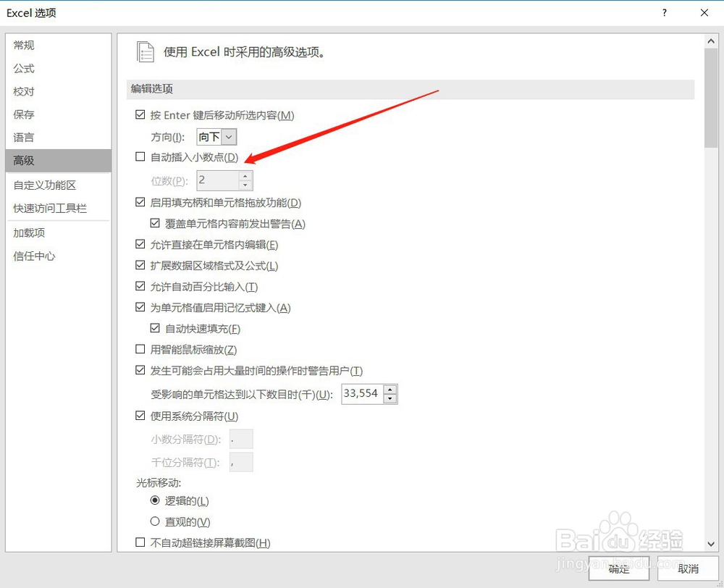
Task: Click the 位数 number field
Action: [x=217, y=180]
